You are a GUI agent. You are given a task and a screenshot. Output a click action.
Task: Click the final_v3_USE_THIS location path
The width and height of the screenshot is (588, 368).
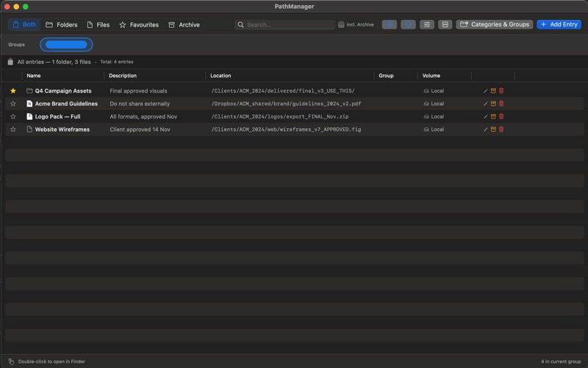pos(283,91)
